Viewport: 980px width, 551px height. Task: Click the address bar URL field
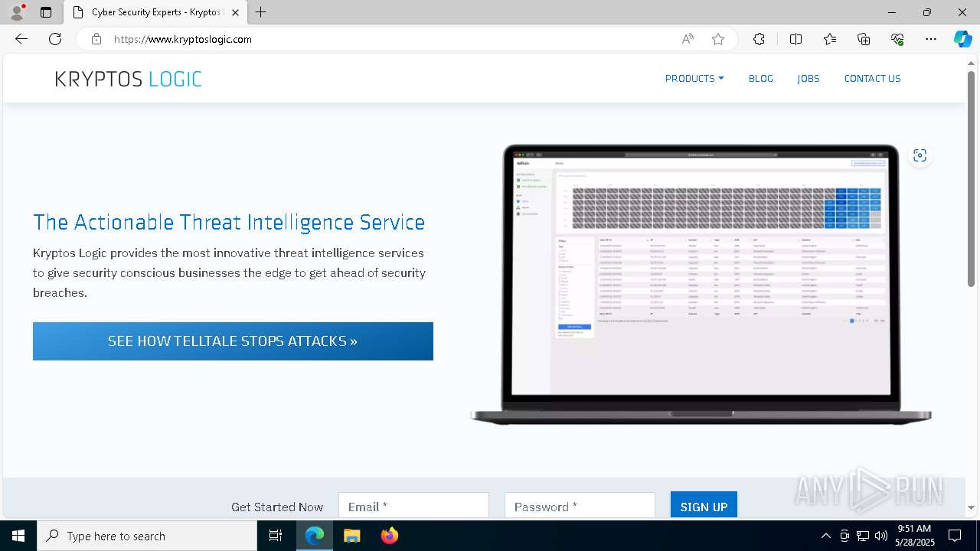(390, 39)
